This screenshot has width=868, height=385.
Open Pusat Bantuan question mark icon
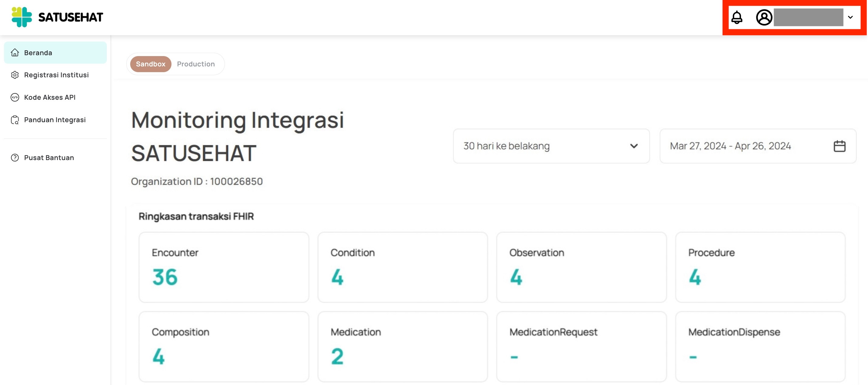tap(15, 158)
